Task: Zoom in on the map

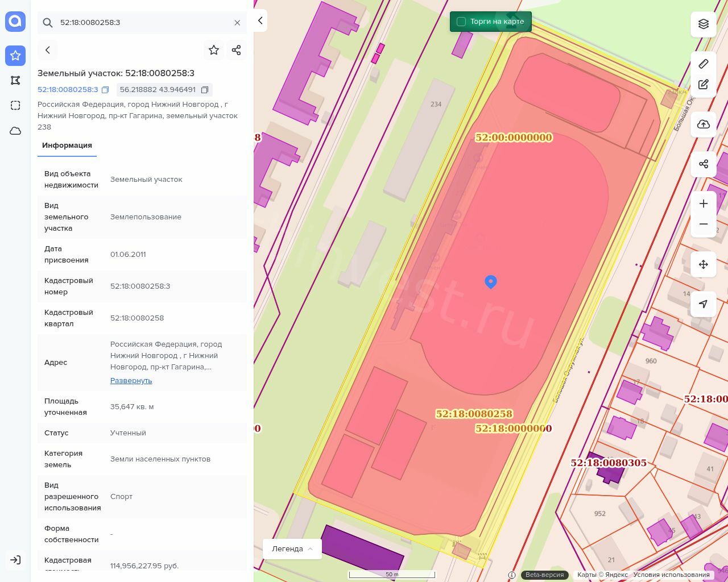Action: (x=704, y=203)
